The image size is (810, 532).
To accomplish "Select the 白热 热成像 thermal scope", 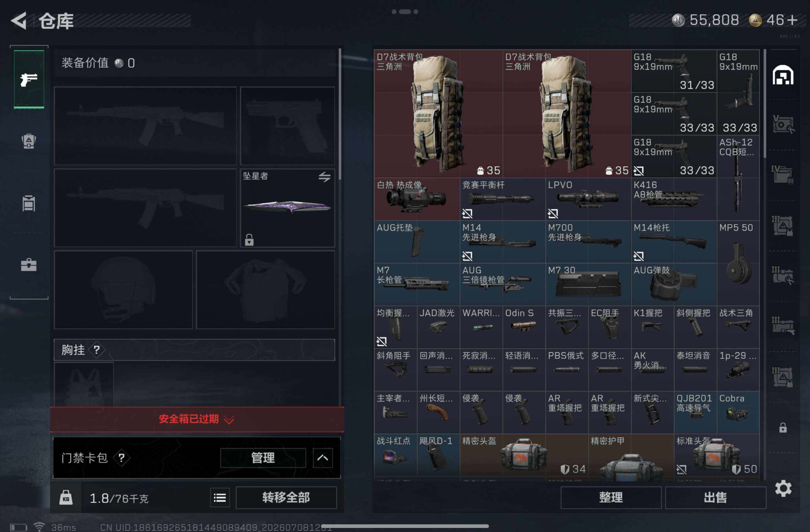I will (417, 199).
